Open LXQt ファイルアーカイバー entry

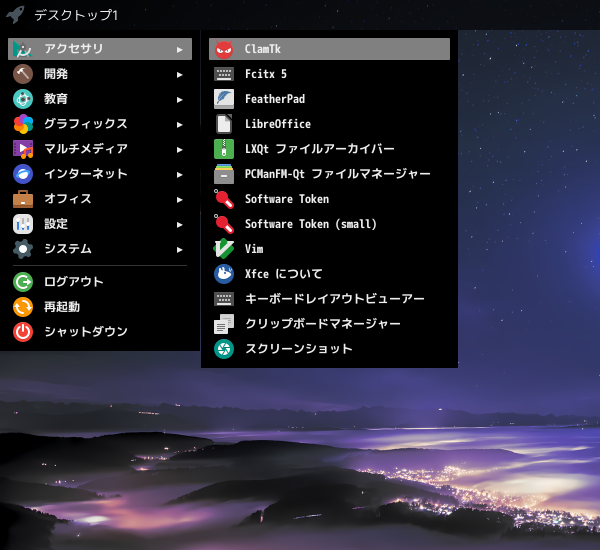pyautogui.click(x=329, y=149)
